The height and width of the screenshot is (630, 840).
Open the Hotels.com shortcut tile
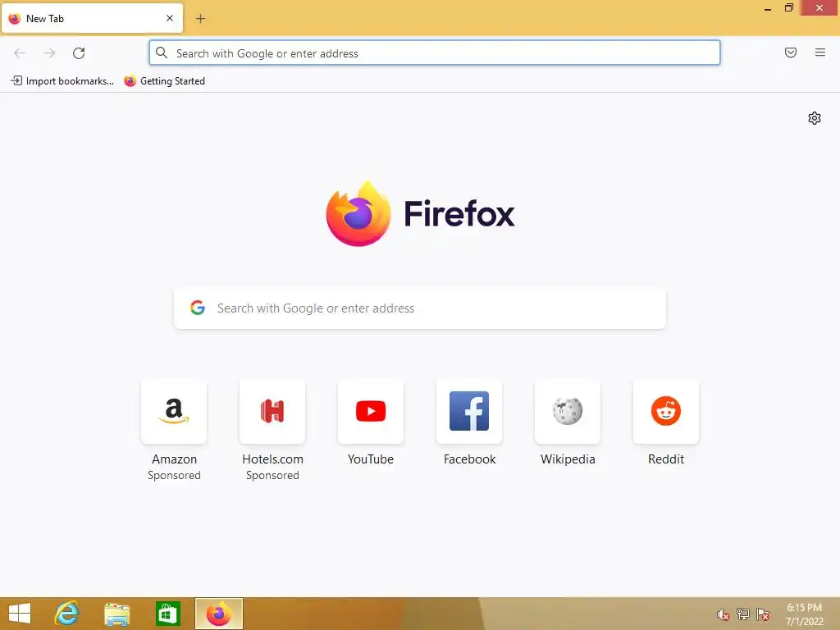point(272,412)
